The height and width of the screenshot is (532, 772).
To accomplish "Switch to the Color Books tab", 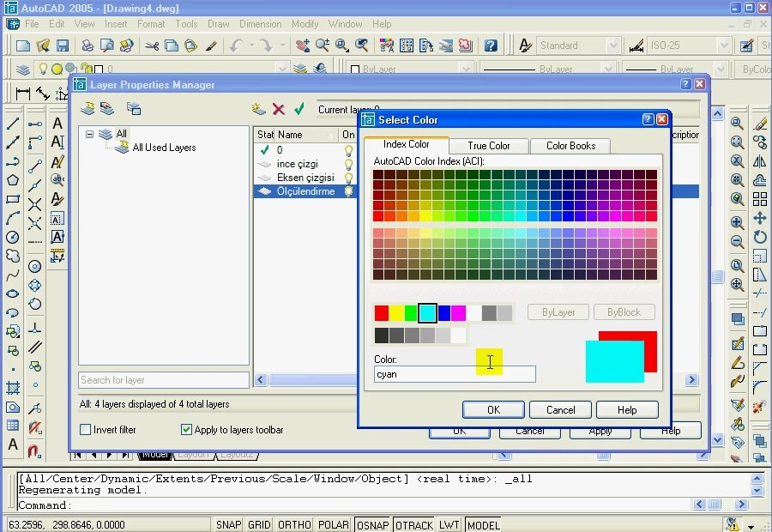I will [x=570, y=146].
